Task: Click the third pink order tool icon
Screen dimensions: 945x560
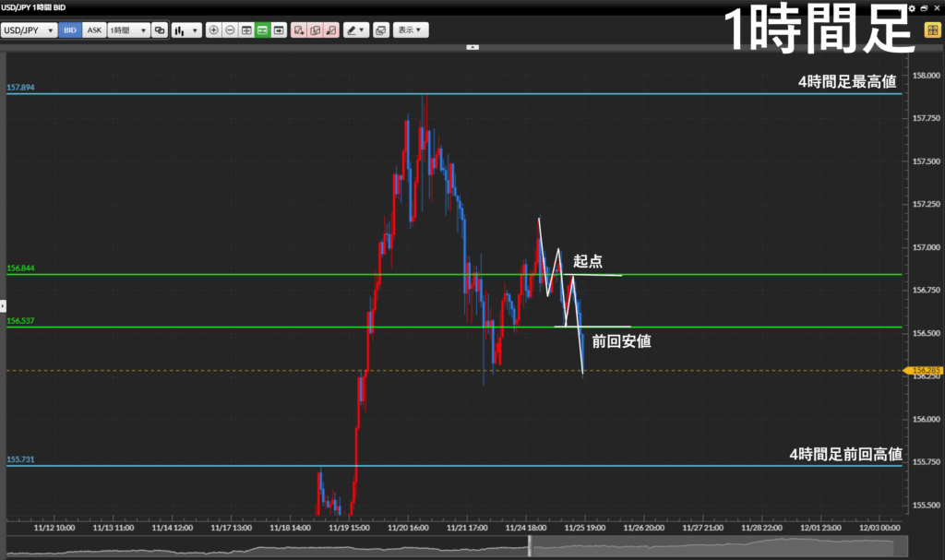Action: 331,30
